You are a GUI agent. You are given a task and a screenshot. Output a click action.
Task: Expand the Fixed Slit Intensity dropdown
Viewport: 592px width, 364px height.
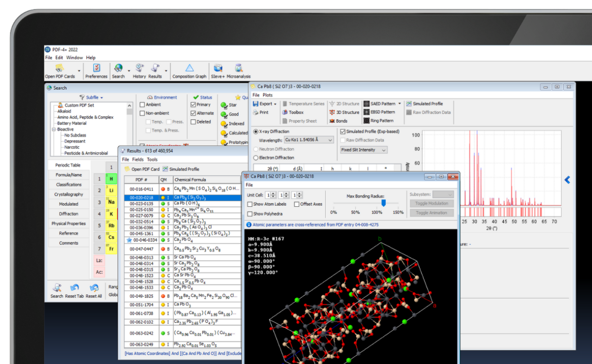(x=364, y=150)
